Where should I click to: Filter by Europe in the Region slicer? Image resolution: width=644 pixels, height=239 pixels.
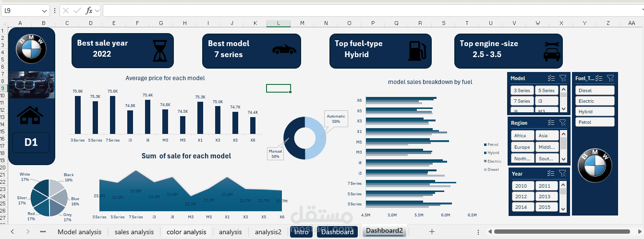click(522, 147)
